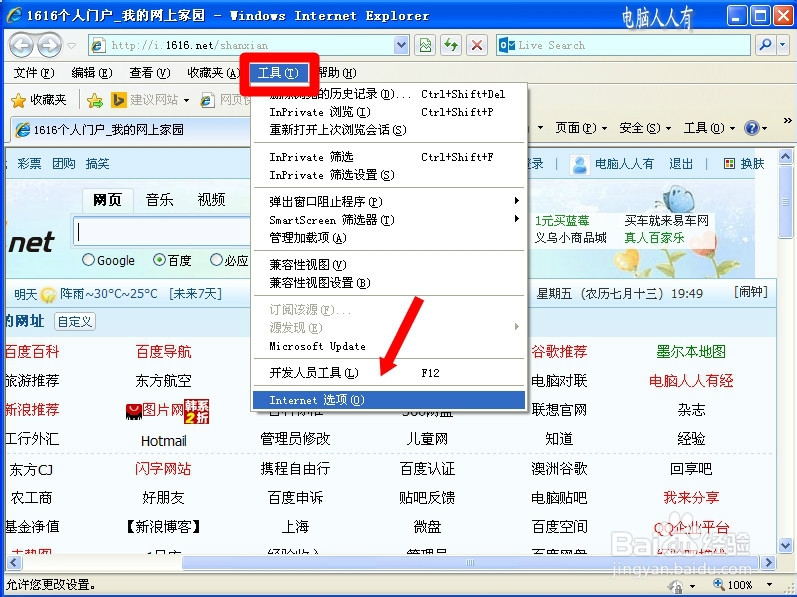
Task: Open the 编辑(E) menu
Action: [92, 73]
